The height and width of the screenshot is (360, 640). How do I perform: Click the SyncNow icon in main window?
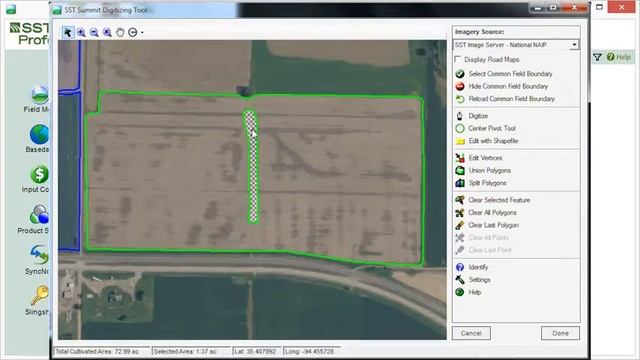[40, 255]
